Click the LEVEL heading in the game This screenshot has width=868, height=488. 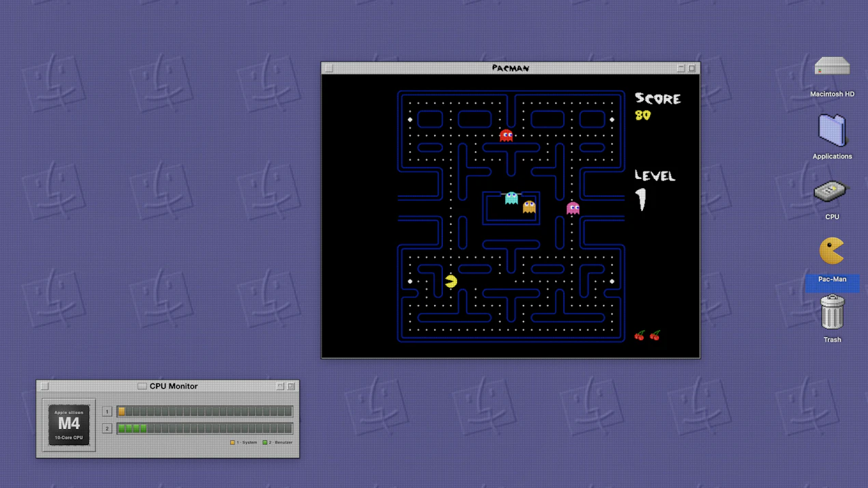(x=655, y=176)
